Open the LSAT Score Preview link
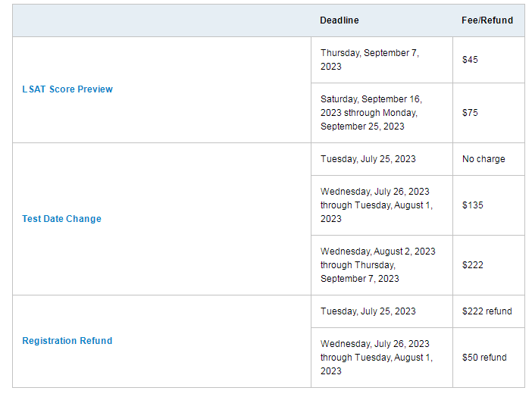 [67, 89]
